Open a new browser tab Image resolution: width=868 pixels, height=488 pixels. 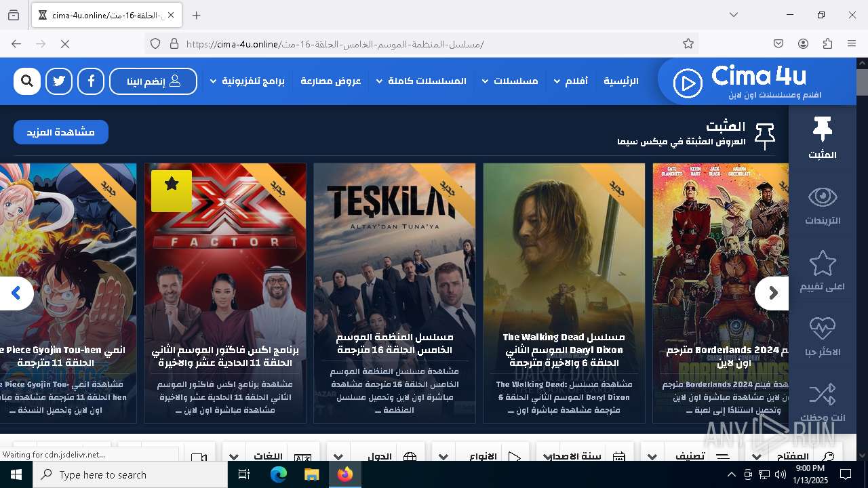(x=197, y=15)
